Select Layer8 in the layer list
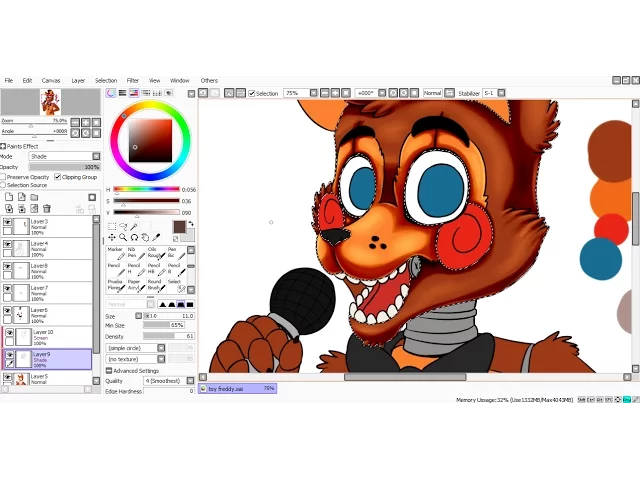This screenshot has height=480, width=640. click(47, 271)
